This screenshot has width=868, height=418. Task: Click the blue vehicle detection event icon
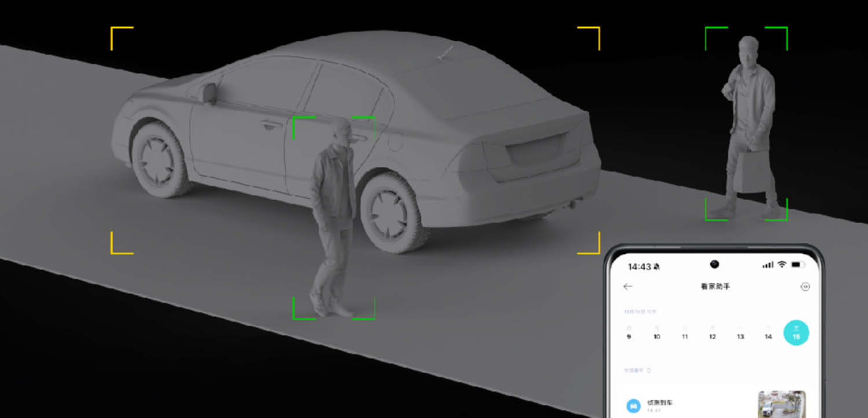[x=634, y=406]
